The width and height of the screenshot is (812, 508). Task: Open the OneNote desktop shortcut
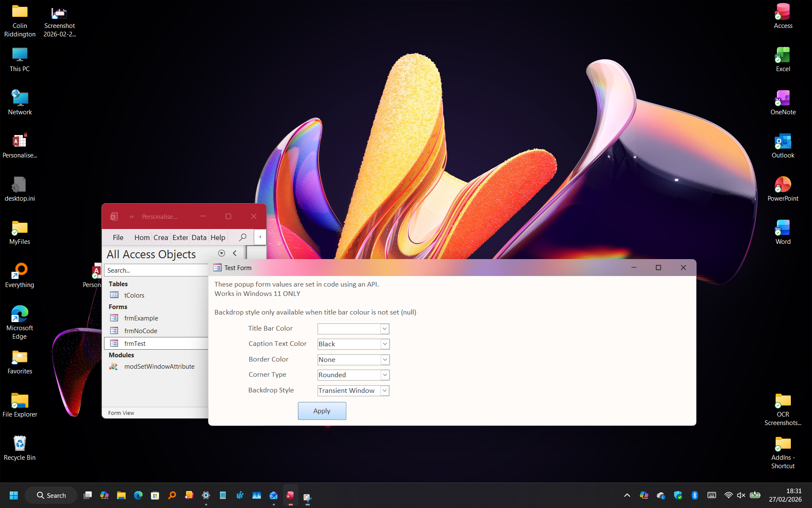click(x=783, y=102)
